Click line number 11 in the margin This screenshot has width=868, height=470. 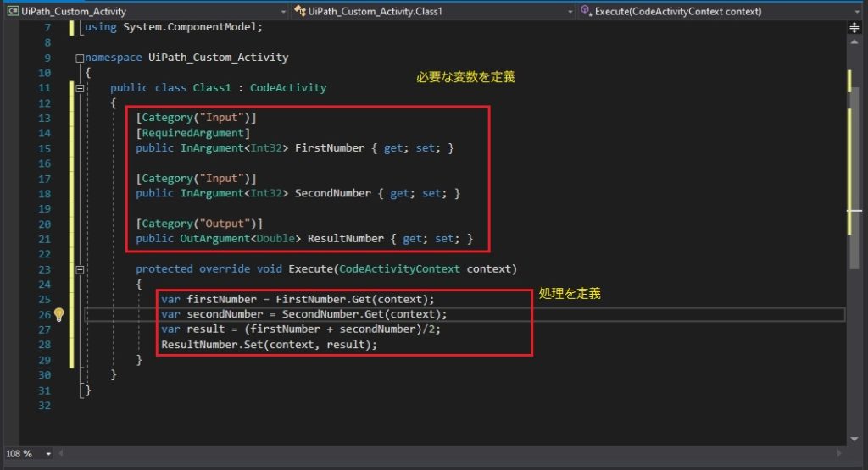click(x=44, y=88)
